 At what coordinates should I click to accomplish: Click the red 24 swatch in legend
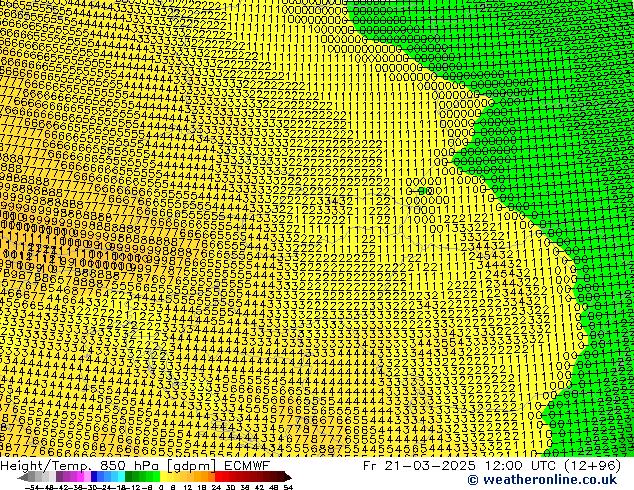(x=219, y=476)
